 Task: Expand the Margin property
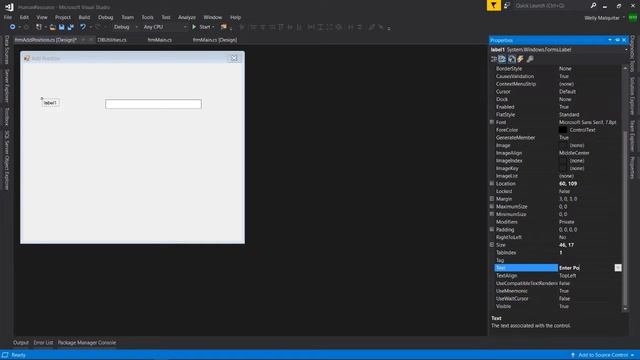pyautogui.click(x=492, y=199)
